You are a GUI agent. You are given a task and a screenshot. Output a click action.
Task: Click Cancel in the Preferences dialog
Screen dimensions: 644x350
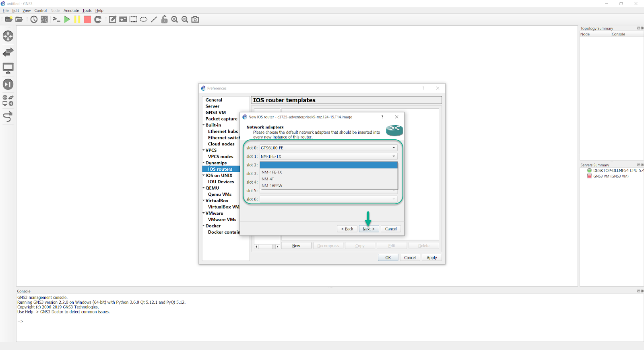pyautogui.click(x=410, y=257)
